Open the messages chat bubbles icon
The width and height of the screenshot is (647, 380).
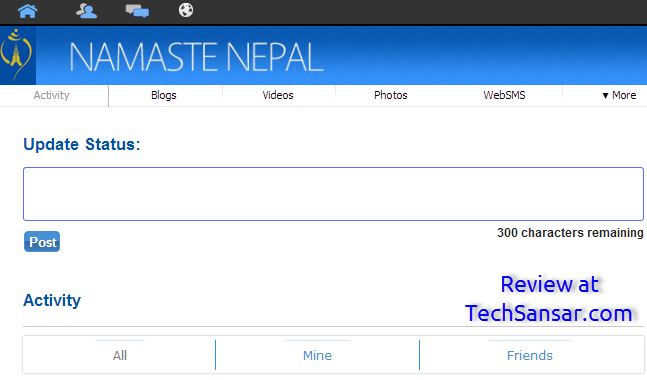pos(137,11)
